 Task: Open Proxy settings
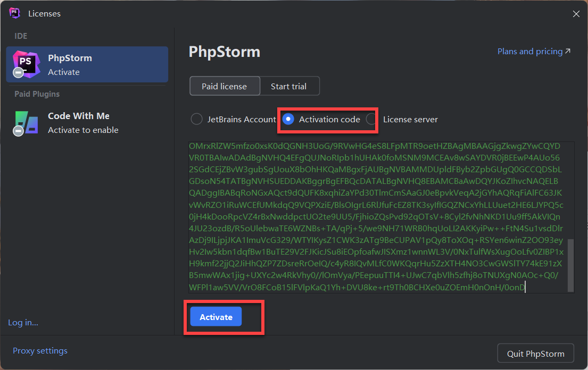pos(40,351)
